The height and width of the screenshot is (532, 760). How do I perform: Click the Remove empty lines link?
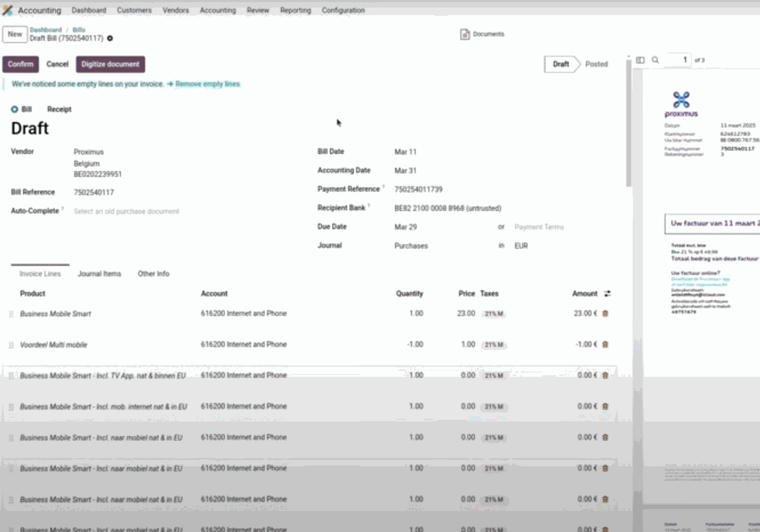(x=207, y=84)
